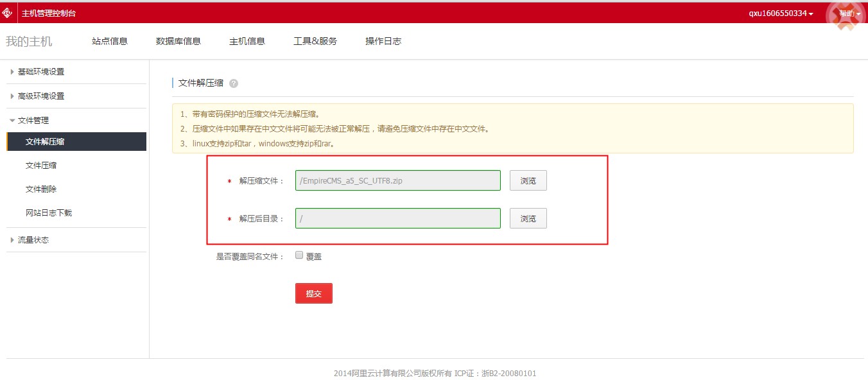Open 网站日志下载 in the sidebar
The height and width of the screenshot is (380, 868).
(49, 213)
